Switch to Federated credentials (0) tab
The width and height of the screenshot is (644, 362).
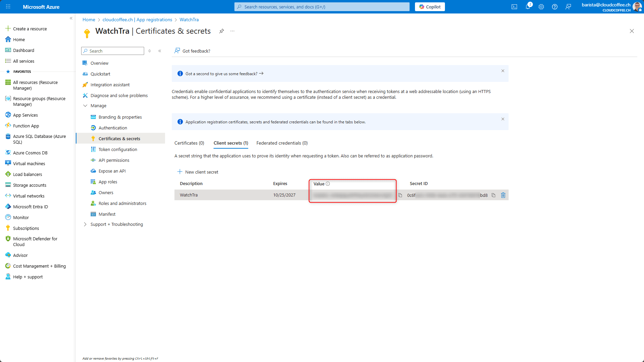click(282, 143)
